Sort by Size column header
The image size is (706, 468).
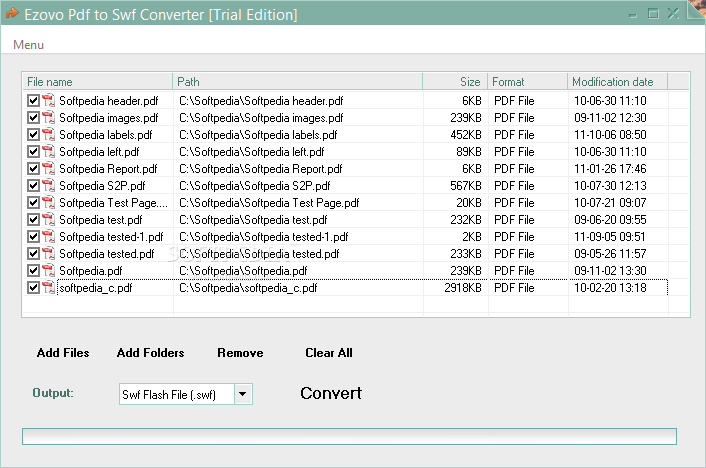click(455, 82)
